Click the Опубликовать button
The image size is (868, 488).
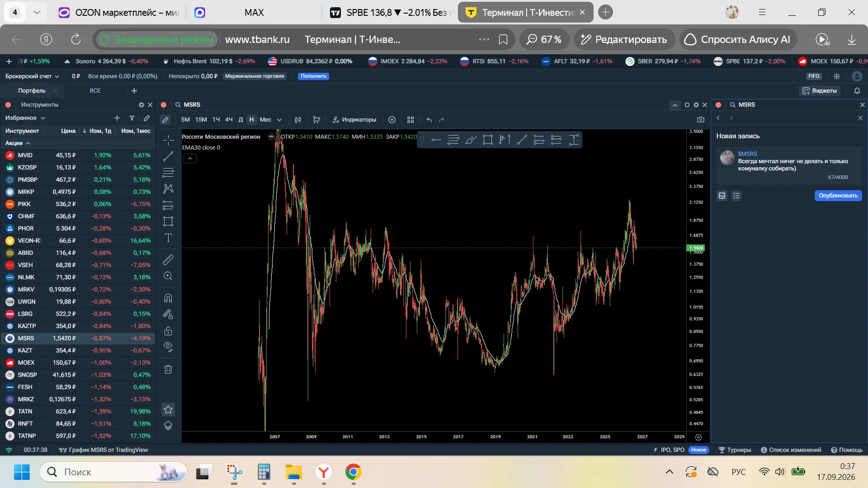(838, 196)
